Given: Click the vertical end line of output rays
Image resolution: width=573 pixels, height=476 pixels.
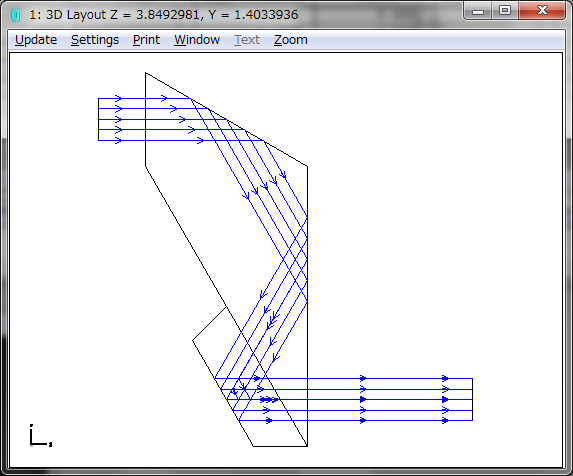Looking at the screenshot, I should point(473,399).
